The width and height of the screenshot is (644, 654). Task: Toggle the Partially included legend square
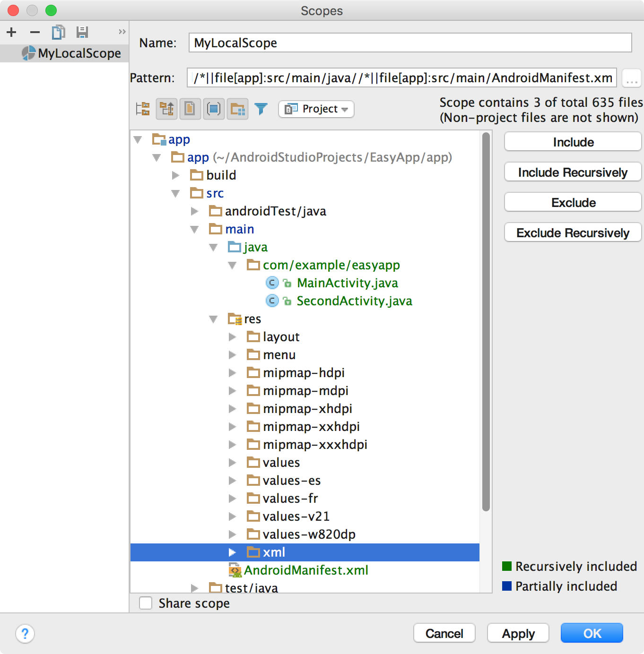tap(507, 586)
